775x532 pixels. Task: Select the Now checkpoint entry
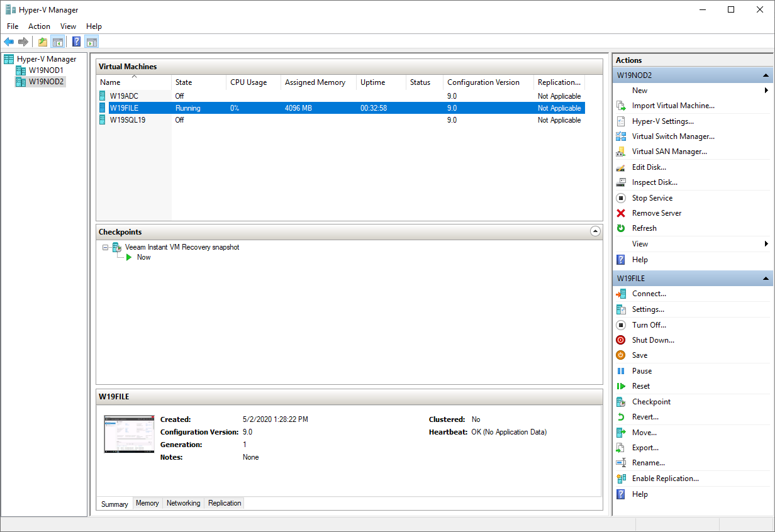pyautogui.click(x=143, y=257)
